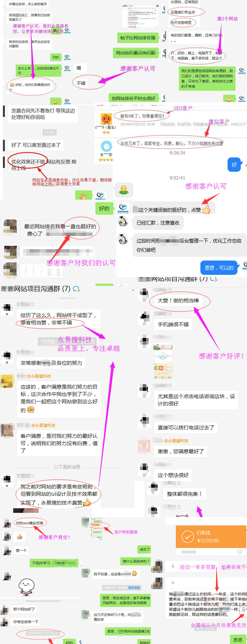Click the chat icon next to 网站项目沟通群 (7)
Viewport: 247px width, 644px height.
[76, 289]
